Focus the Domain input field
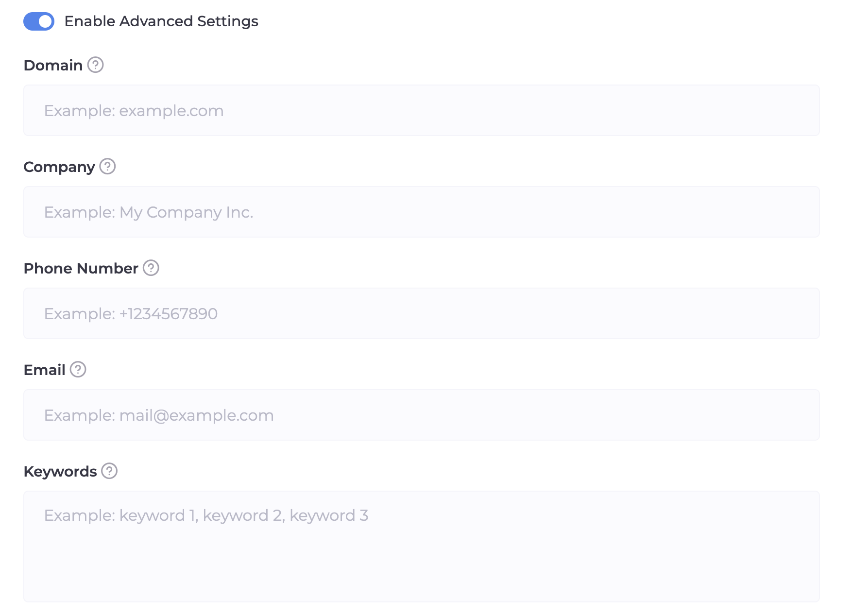852x616 pixels. coord(421,111)
